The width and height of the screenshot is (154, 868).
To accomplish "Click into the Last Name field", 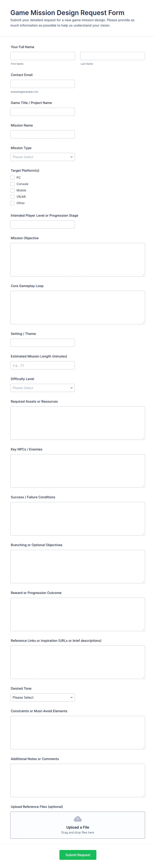I will click(x=113, y=56).
